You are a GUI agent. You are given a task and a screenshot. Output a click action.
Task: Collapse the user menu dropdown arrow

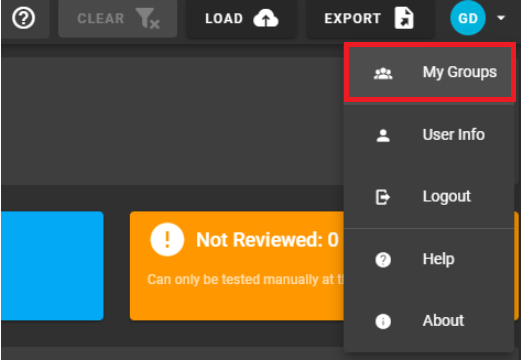[501, 18]
